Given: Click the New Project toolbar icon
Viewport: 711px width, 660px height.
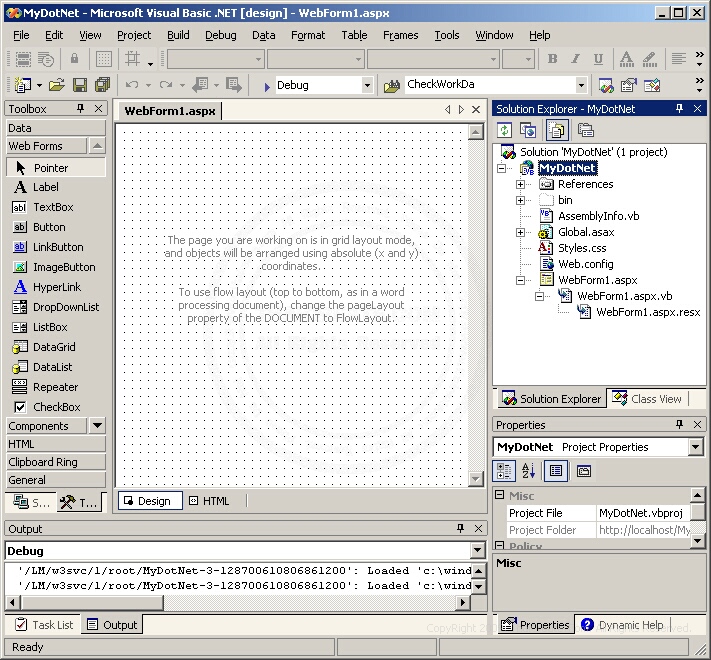Looking at the screenshot, I should click(22, 85).
